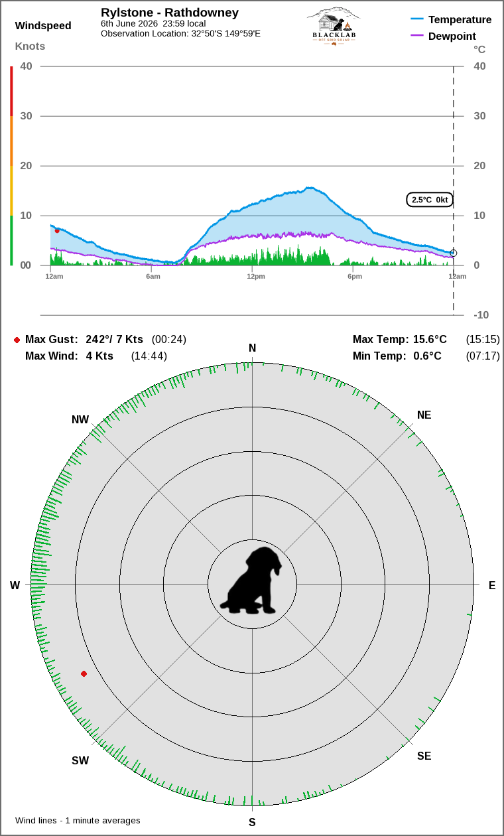Click the Observation Location coordinates text

(x=180, y=33)
